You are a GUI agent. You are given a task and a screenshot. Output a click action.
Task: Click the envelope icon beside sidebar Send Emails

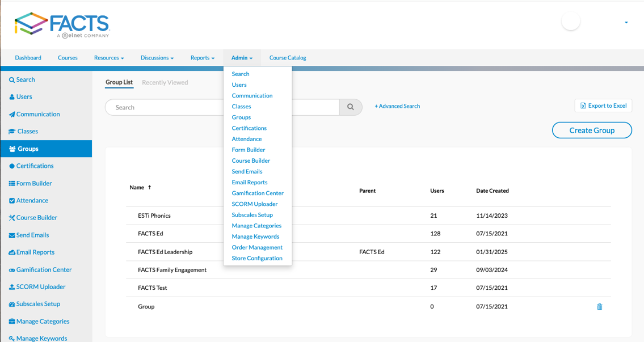[12, 236]
